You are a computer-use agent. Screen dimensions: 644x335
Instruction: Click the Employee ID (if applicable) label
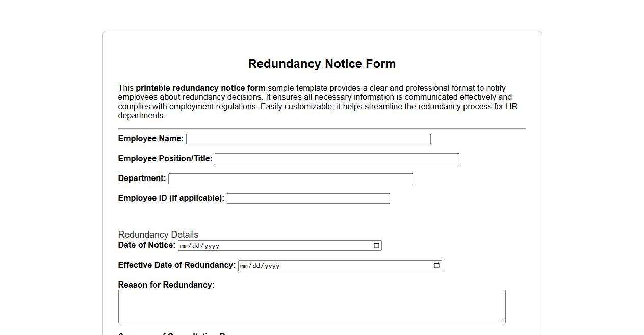(x=171, y=198)
